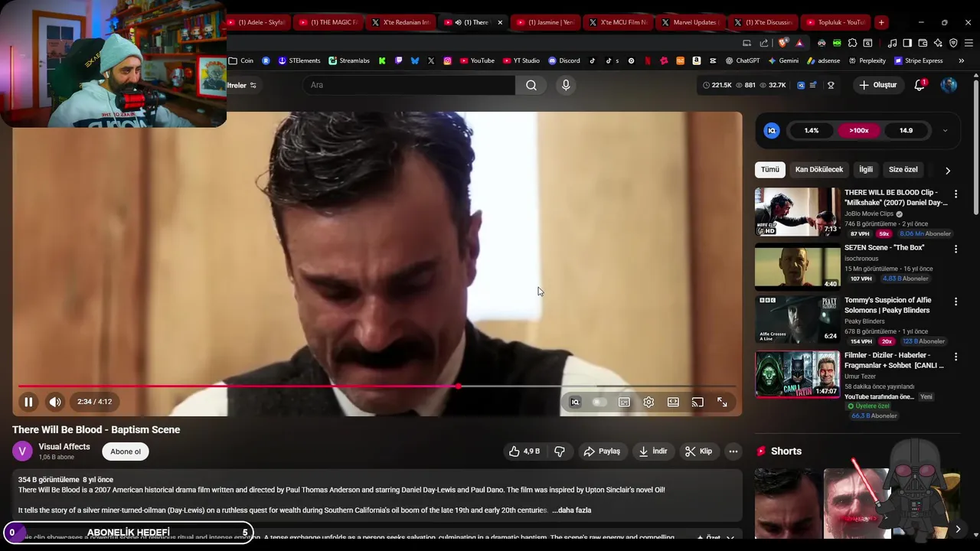
Task: Open the SE7EN Scene The Box thumbnail
Action: pyautogui.click(x=797, y=267)
